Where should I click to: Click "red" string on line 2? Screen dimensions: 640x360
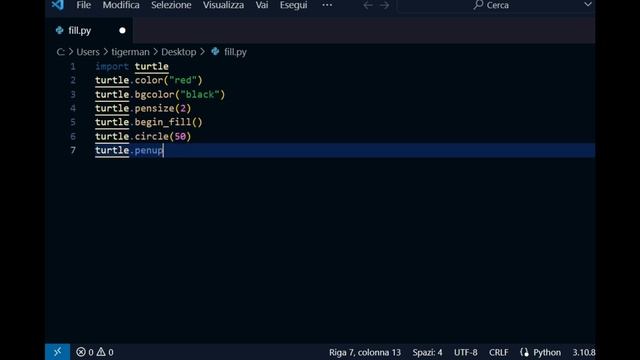point(182,80)
